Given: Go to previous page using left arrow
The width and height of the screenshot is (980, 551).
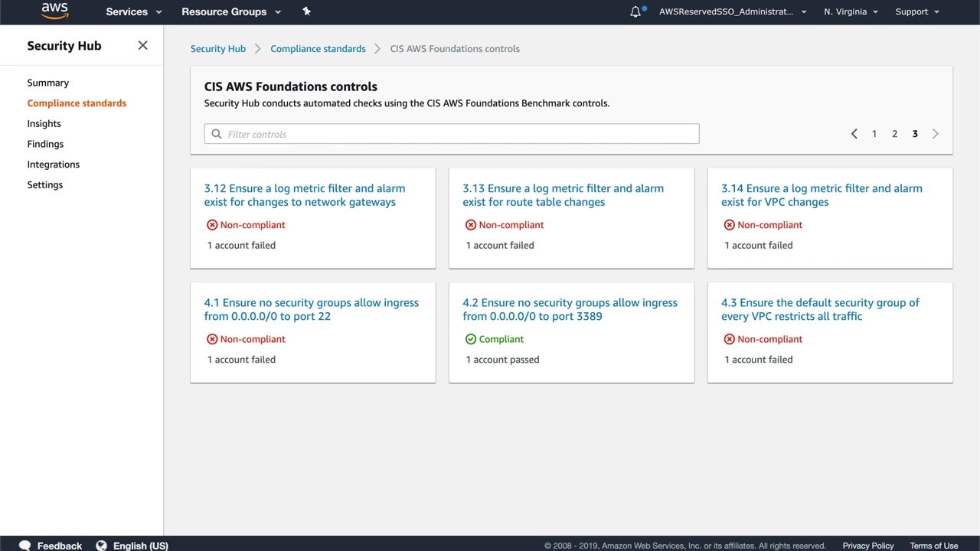Looking at the screenshot, I should coord(854,134).
